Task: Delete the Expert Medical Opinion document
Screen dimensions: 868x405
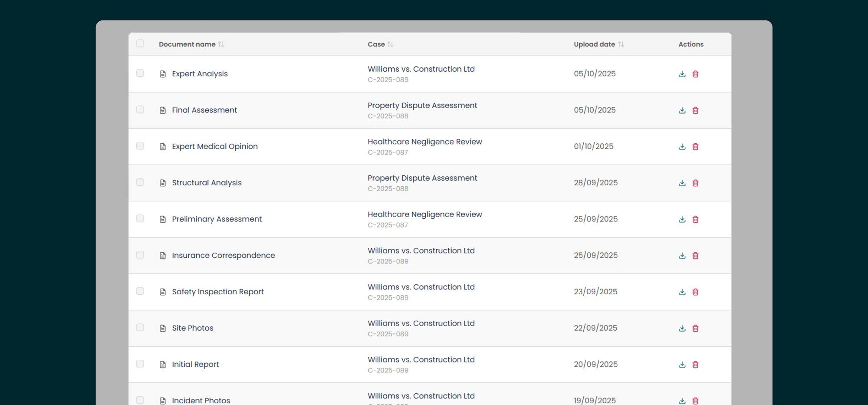Action: pos(695,147)
